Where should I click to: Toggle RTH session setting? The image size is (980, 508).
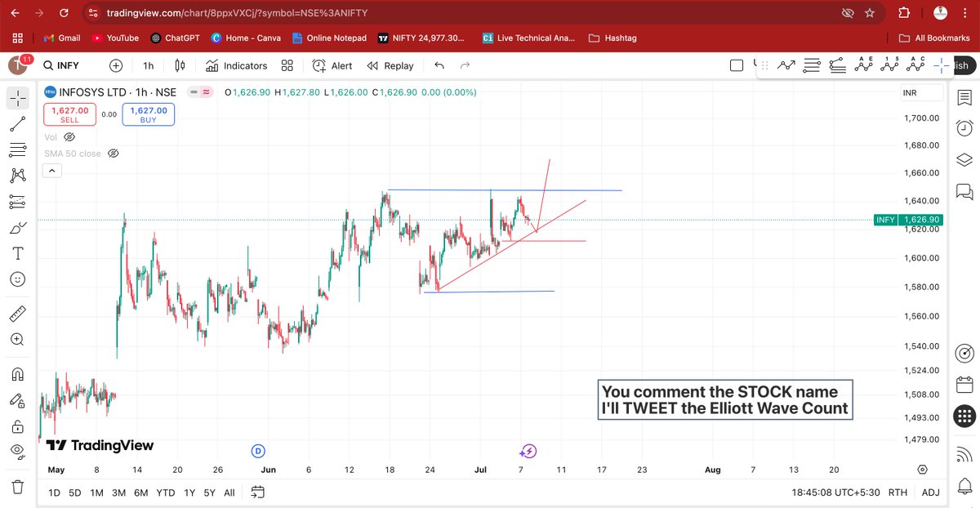[898, 492]
